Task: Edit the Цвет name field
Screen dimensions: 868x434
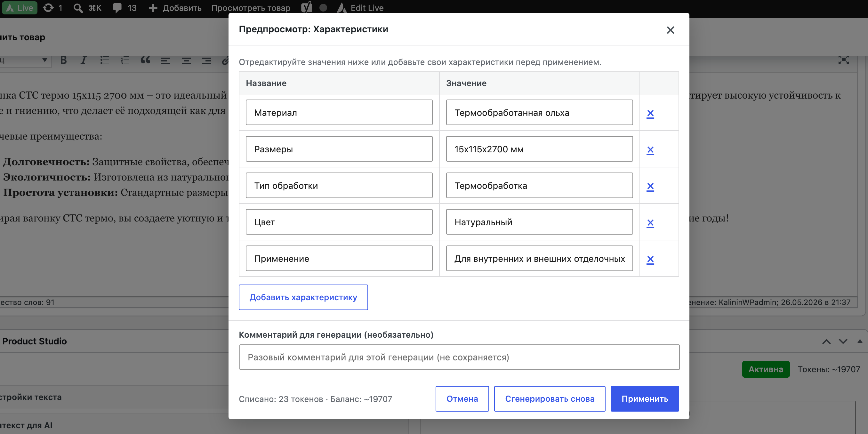Action: pyautogui.click(x=339, y=222)
